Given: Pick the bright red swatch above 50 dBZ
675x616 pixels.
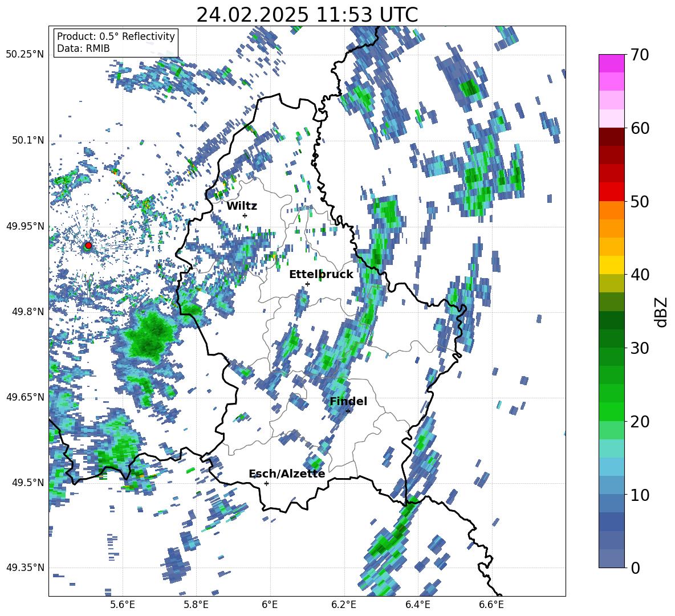Looking at the screenshot, I should [611, 192].
